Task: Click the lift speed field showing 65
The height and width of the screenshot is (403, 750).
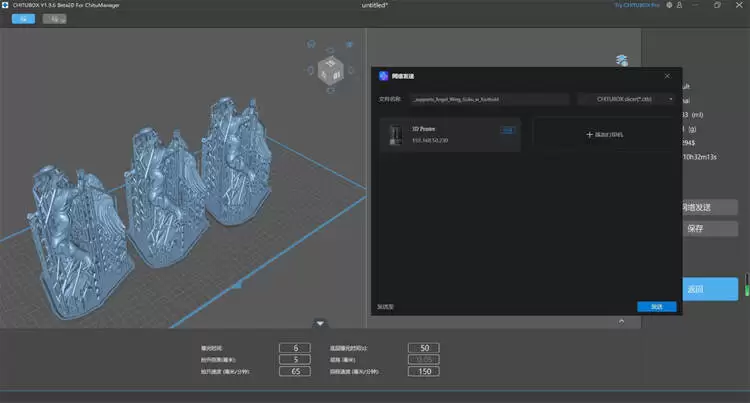Action: (x=294, y=371)
